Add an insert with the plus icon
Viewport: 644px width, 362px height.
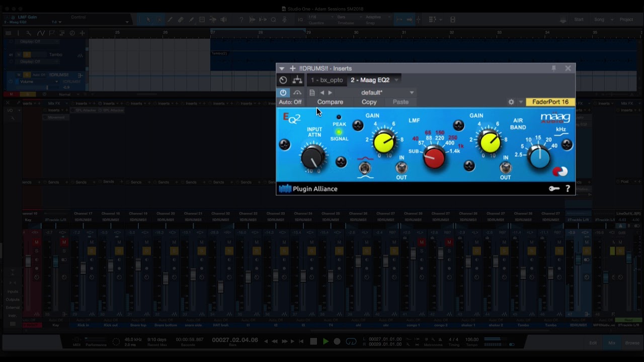pos(292,68)
